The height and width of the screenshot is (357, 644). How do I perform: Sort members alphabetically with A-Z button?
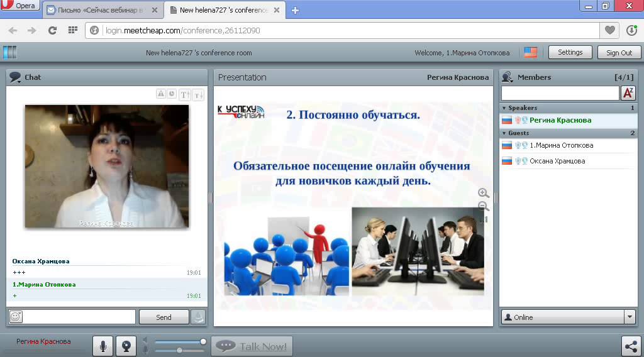tap(628, 93)
